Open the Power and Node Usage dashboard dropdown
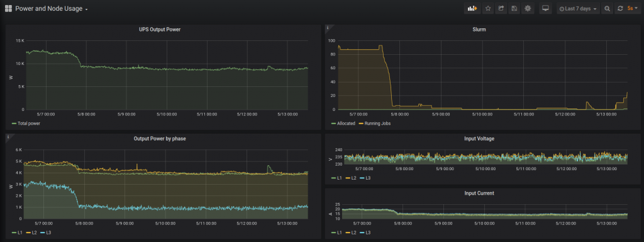 click(52, 9)
